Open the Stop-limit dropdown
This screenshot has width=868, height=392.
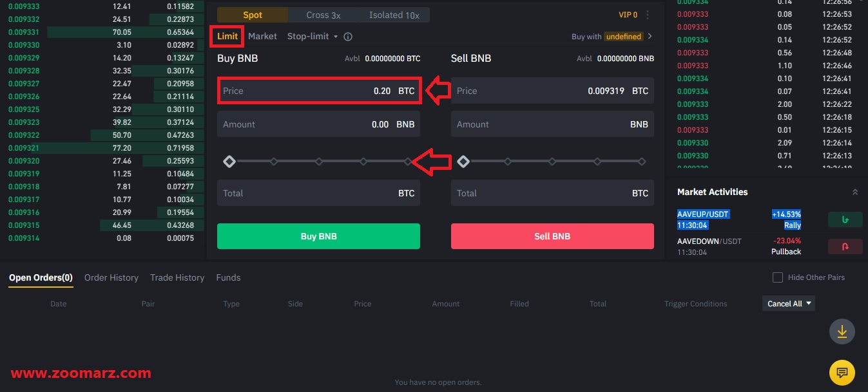point(313,37)
